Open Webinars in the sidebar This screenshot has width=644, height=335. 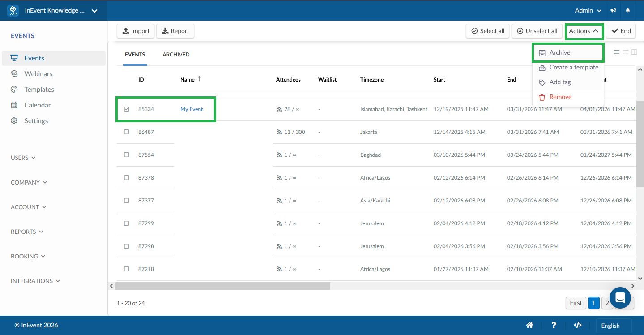point(54,74)
